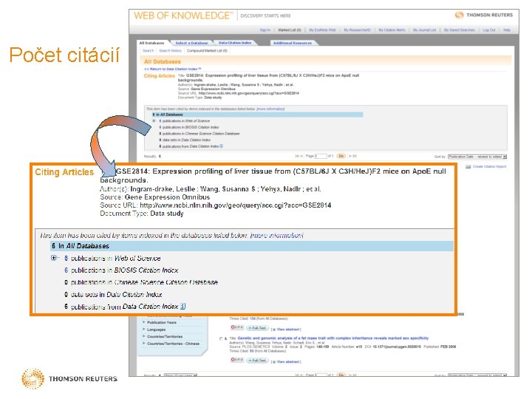
Task: Click the first page arrow in top pagination
Action: [297, 156]
